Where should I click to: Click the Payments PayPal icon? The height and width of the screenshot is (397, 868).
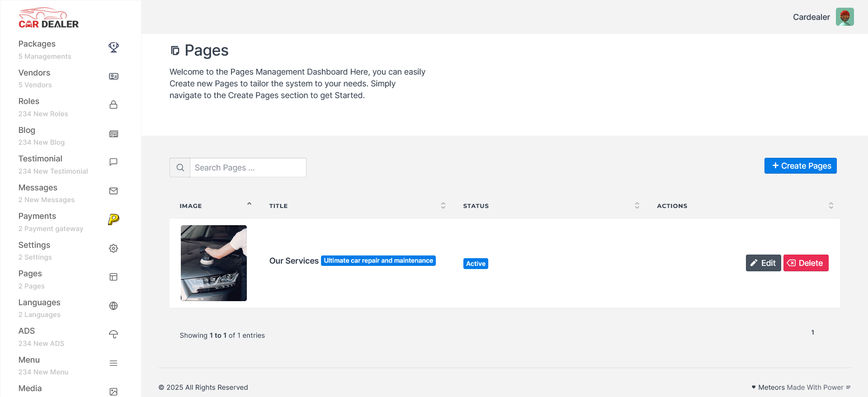(x=113, y=219)
